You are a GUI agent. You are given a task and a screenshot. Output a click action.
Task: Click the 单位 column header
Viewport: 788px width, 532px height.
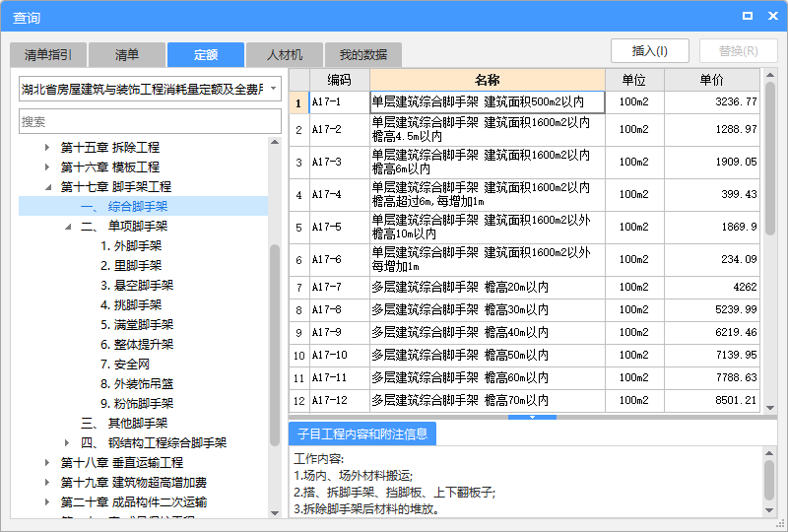(x=634, y=80)
